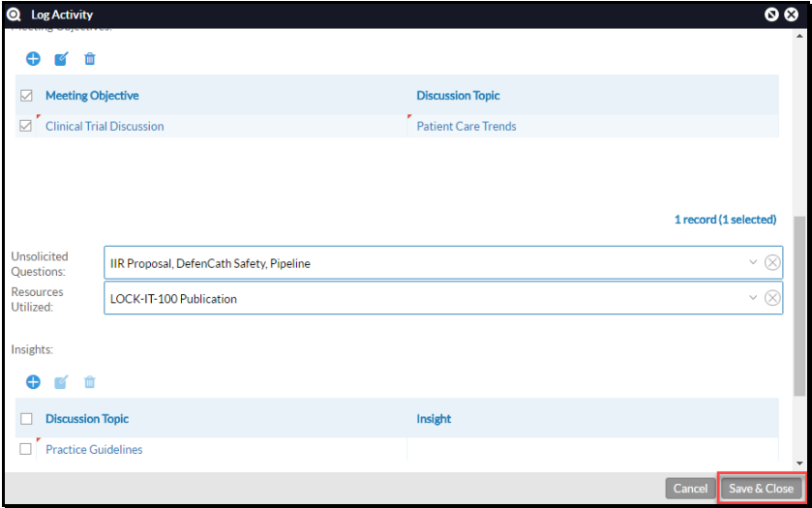
Task: Click Save & Close button
Action: coord(761,489)
